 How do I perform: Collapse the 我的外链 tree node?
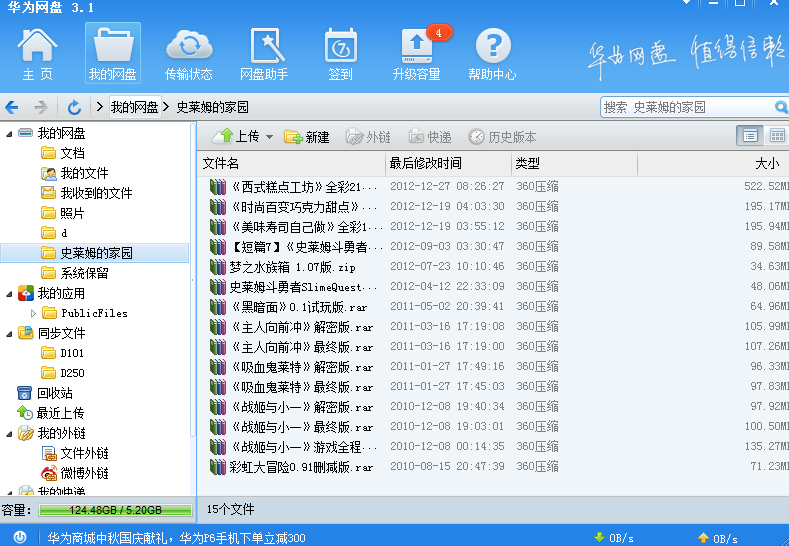9,434
